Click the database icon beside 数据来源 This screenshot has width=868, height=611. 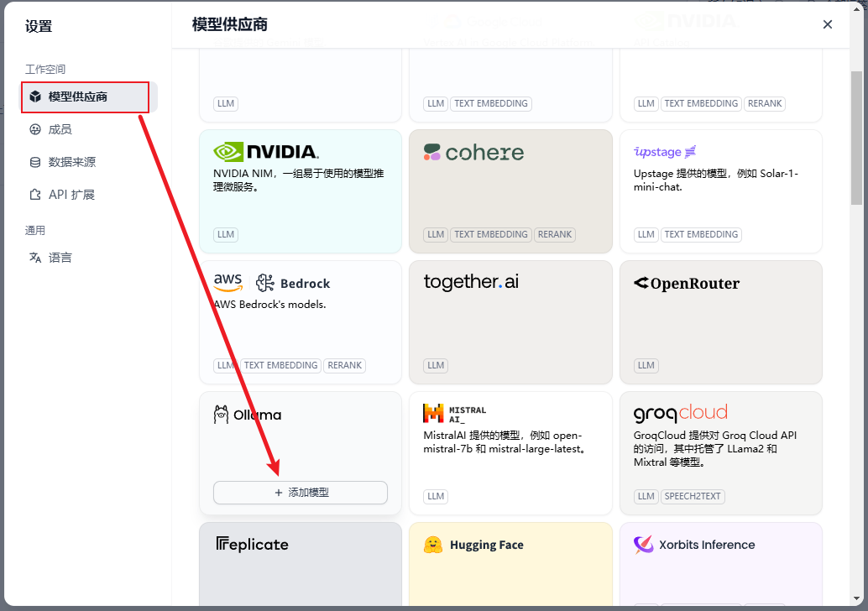35,162
